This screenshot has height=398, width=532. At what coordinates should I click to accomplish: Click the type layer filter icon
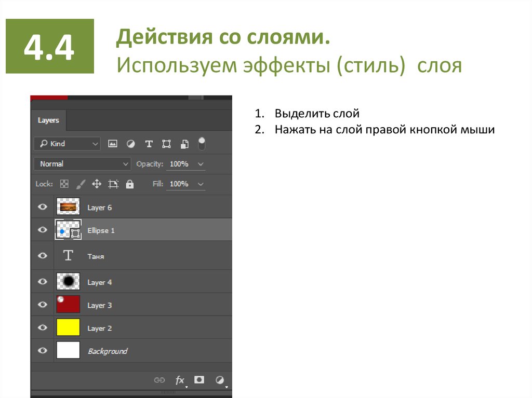point(149,144)
